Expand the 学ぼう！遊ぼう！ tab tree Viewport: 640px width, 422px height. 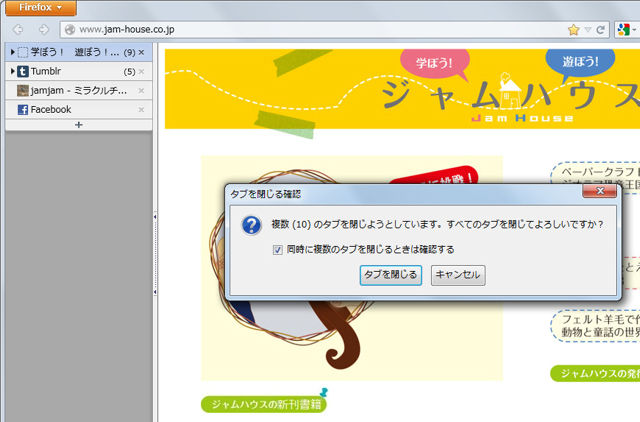(x=13, y=52)
